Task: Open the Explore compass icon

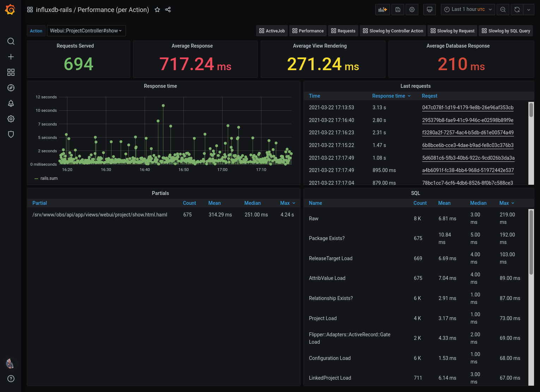Action: [11, 88]
